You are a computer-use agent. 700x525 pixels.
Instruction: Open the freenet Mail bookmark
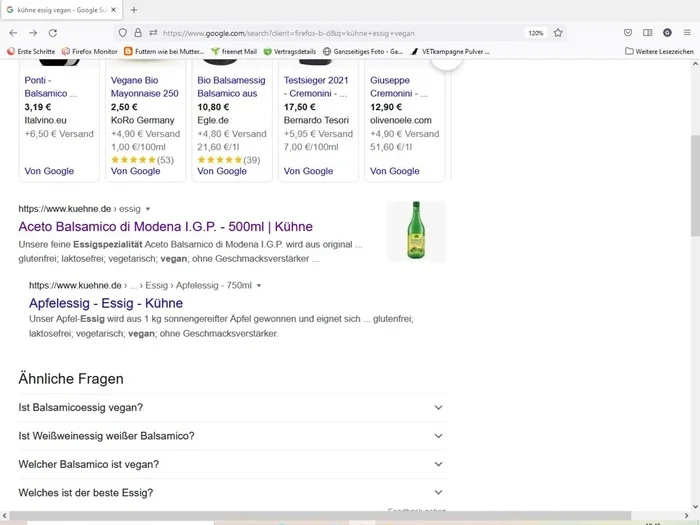point(233,50)
